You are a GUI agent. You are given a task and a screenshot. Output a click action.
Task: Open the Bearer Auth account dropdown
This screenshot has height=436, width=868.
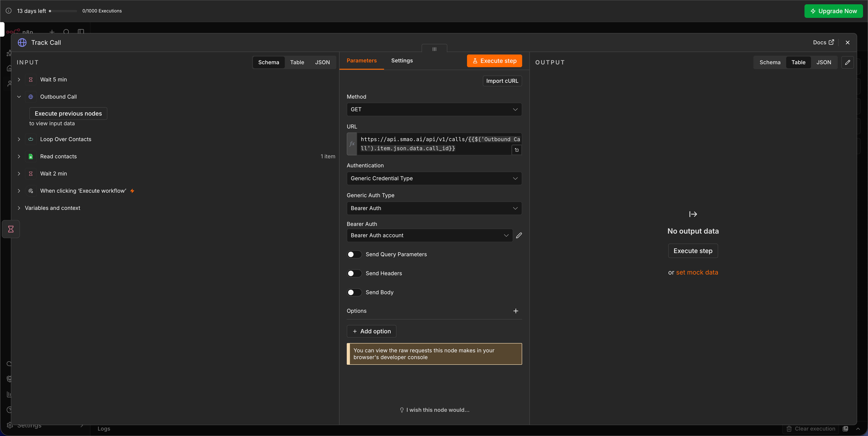[x=430, y=235]
